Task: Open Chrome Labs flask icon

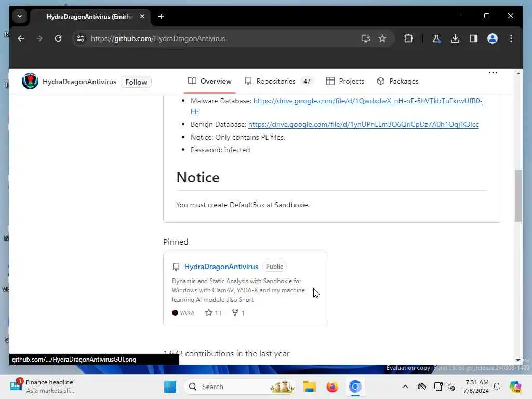Action: [436, 38]
